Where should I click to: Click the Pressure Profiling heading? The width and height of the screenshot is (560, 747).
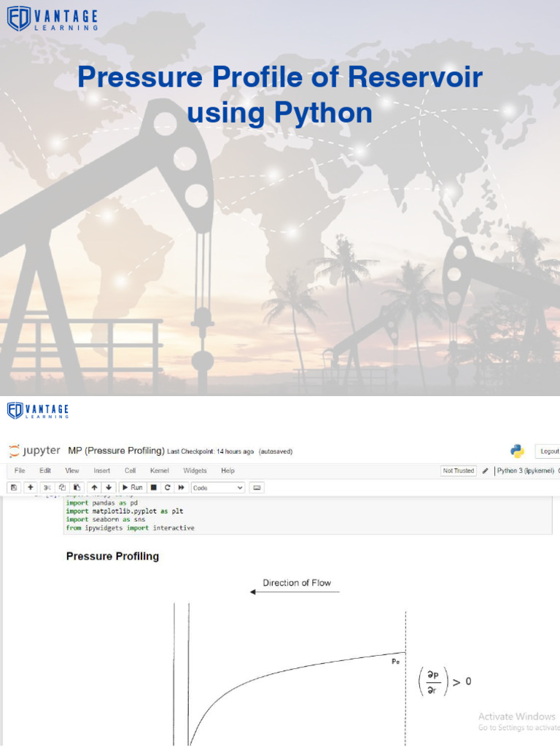tap(112, 557)
